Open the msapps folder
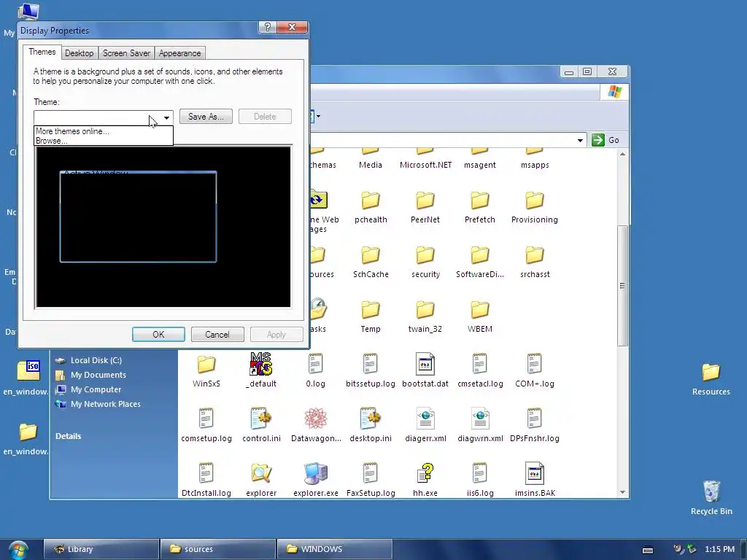The width and height of the screenshot is (747, 560). click(535, 159)
